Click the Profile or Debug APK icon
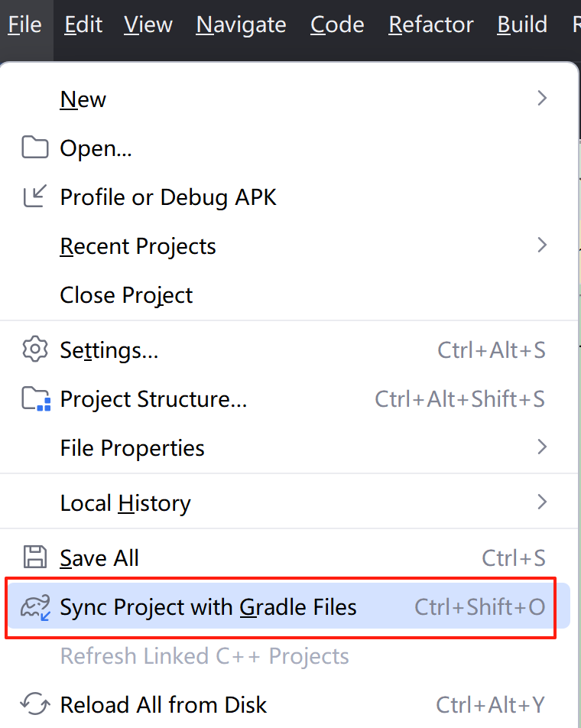581x728 pixels. [34, 197]
